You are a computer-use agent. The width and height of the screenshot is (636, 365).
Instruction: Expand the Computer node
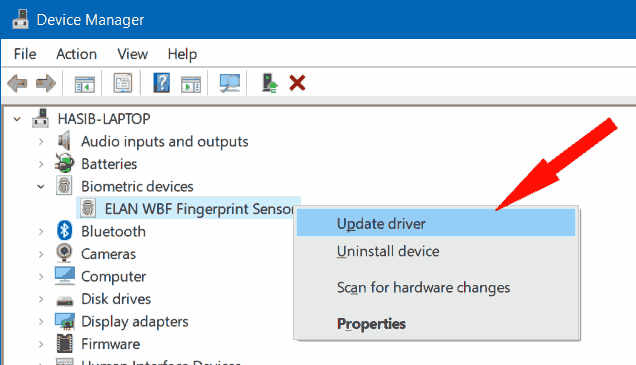(41, 277)
